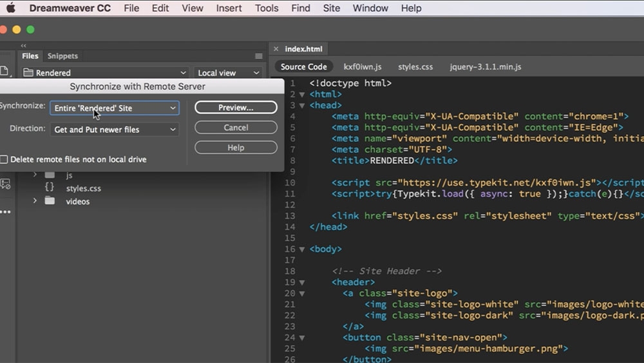Click the closing head tag line
This screenshot has height=363, width=644.
click(x=328, y=227)
